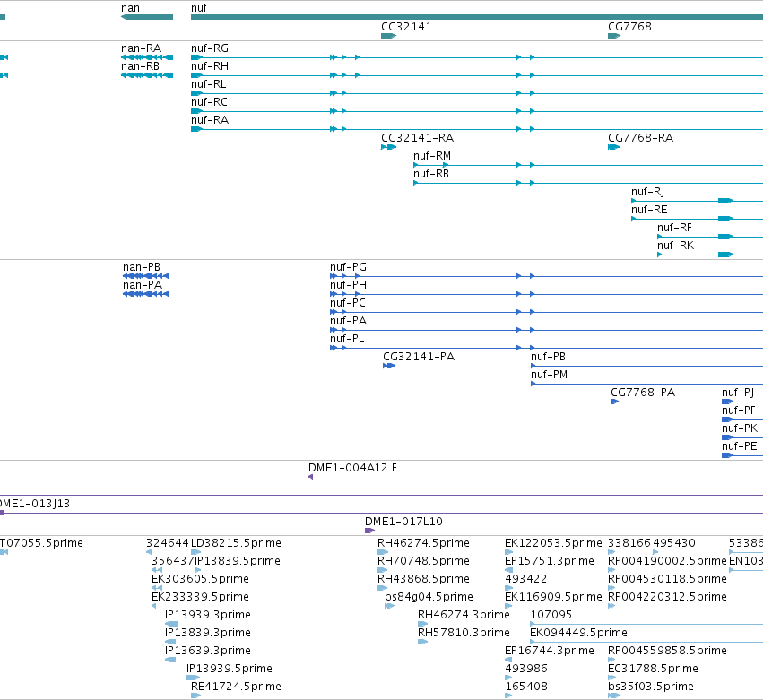Select protein nan-PB
Screen dimensions: 763x700
142,268
